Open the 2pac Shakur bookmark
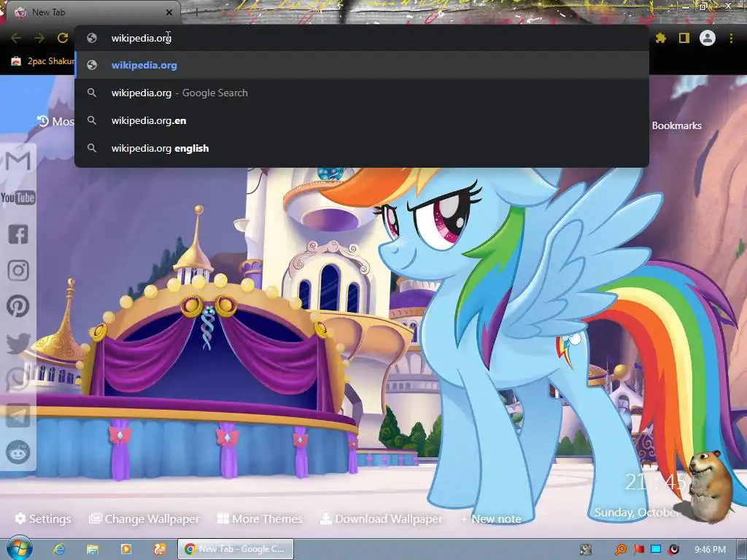The width and height of the screenshot is (747, 560). click(43, 61)
